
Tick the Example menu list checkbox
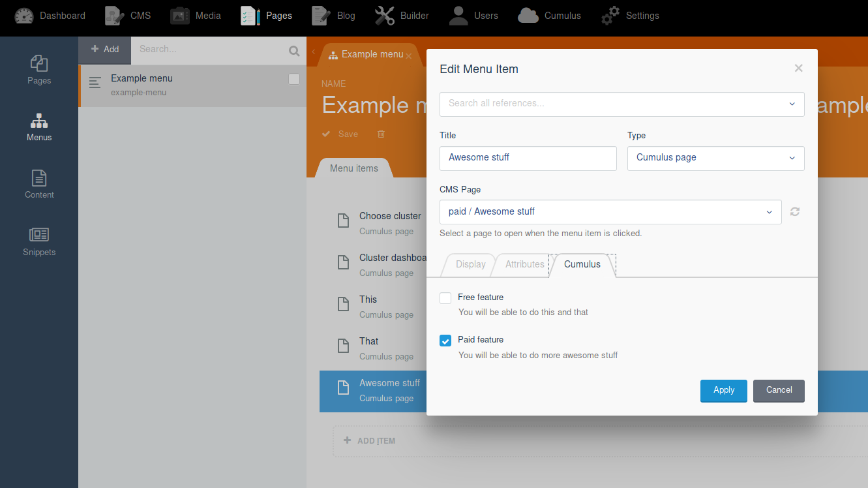click(x=294, y=79)
